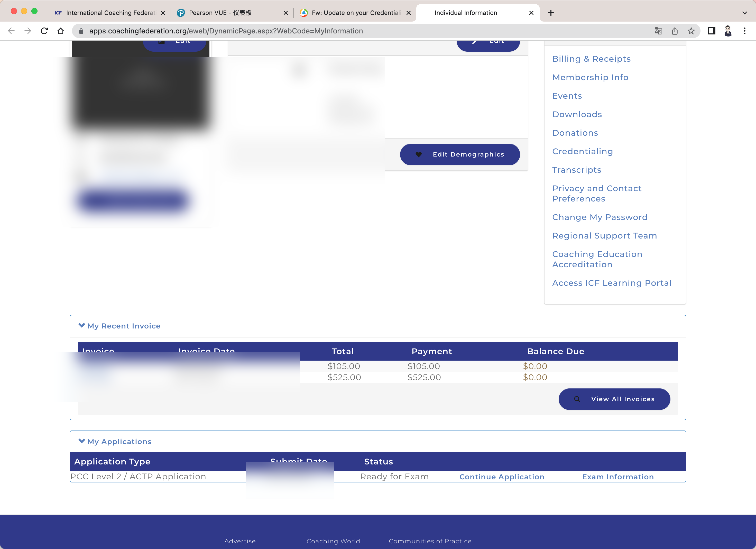Click the home icon in toolbar
The height and width of the screenshot is (549, 756).
(x=60, y=31)
